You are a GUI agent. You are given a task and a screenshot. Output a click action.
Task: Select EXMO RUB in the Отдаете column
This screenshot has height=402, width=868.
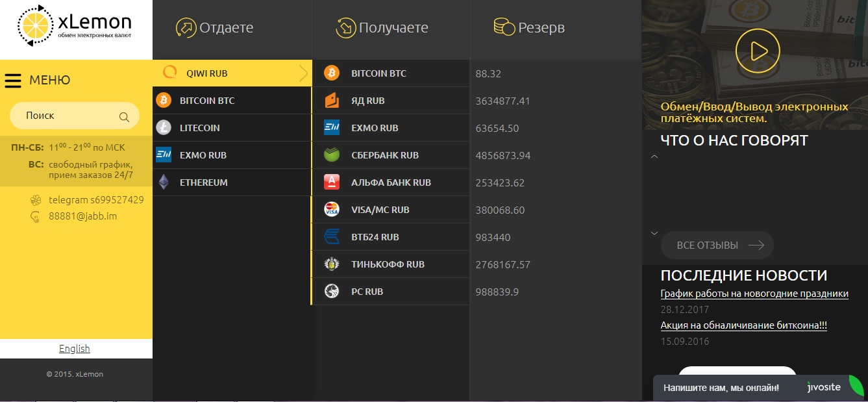(203, 155)
